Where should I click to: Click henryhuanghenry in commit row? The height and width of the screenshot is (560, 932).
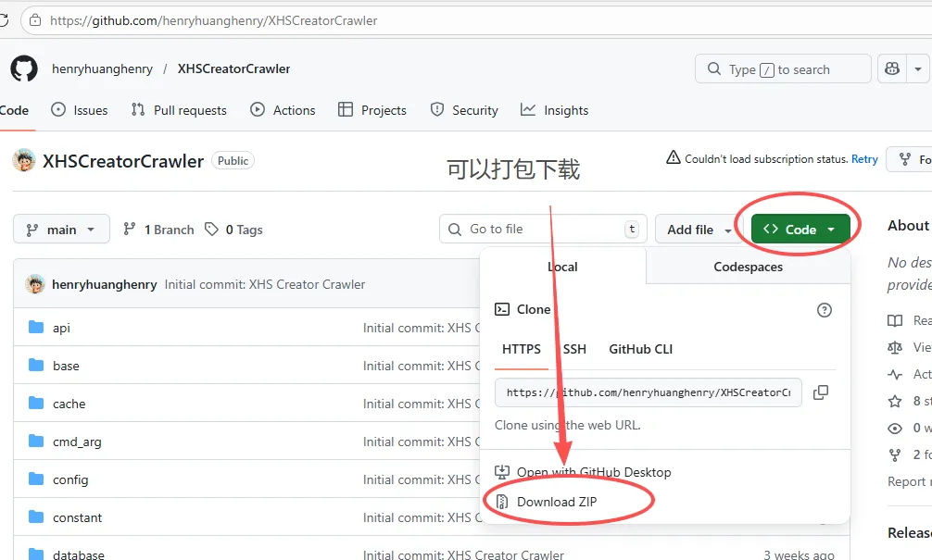105,284
